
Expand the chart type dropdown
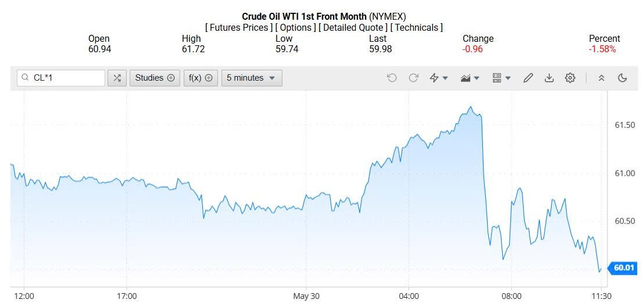point(470,78)
